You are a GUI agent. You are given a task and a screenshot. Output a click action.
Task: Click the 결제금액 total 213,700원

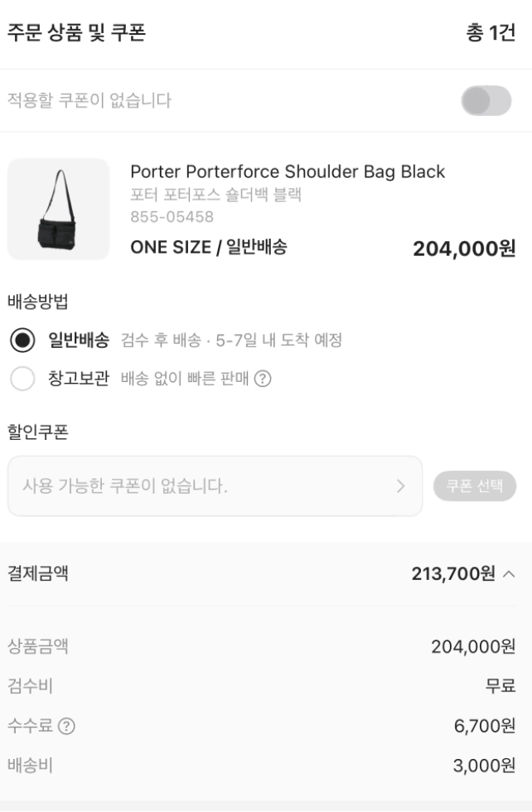[x=453, y=573]
